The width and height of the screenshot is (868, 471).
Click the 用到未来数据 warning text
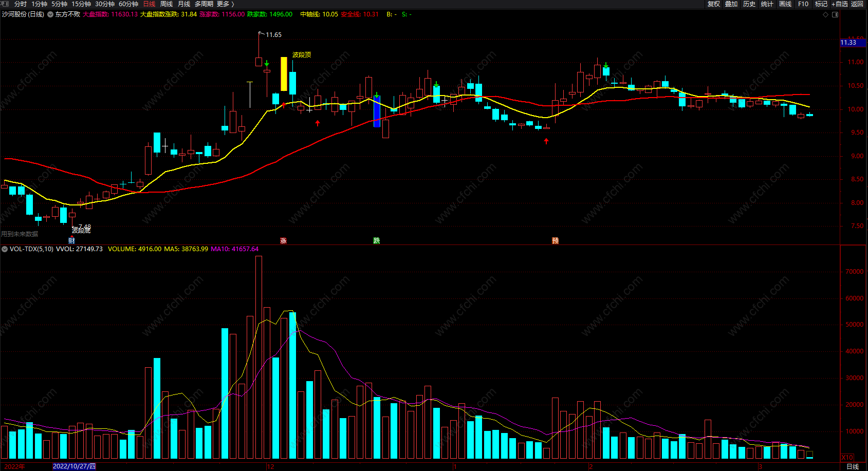(20, 234)
